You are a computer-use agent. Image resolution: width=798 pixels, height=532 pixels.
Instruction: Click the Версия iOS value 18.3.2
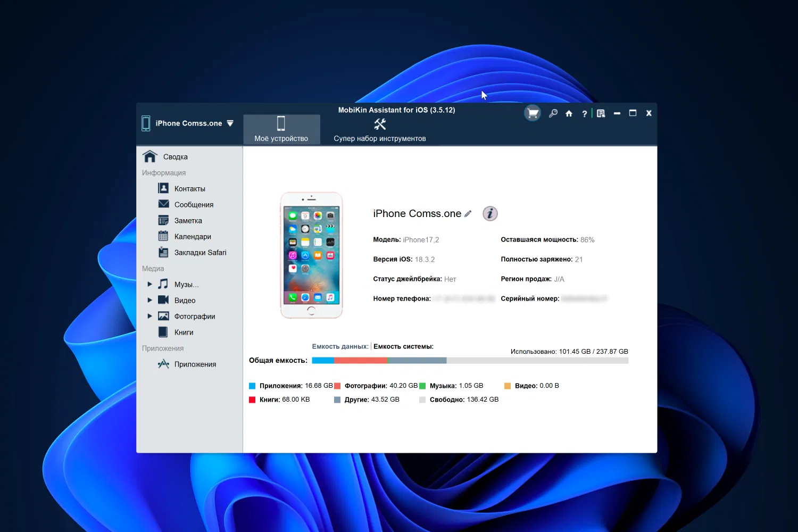coord(425,260)
